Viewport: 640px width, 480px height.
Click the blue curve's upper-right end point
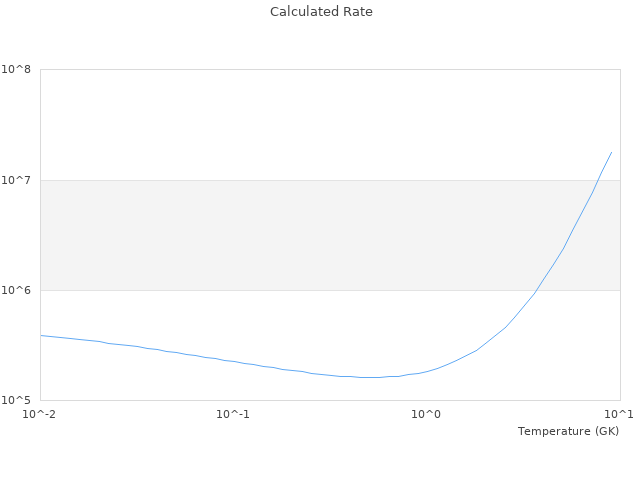tap(611, 152)
